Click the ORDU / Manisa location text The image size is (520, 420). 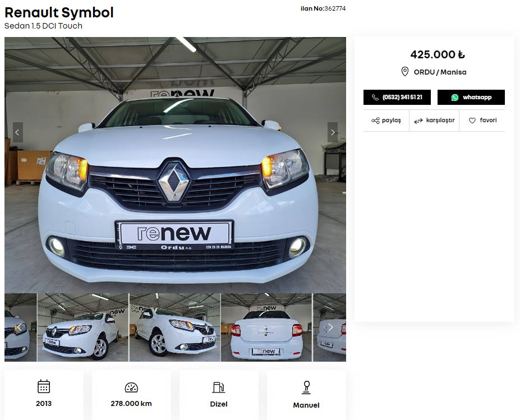click(440, 72)
